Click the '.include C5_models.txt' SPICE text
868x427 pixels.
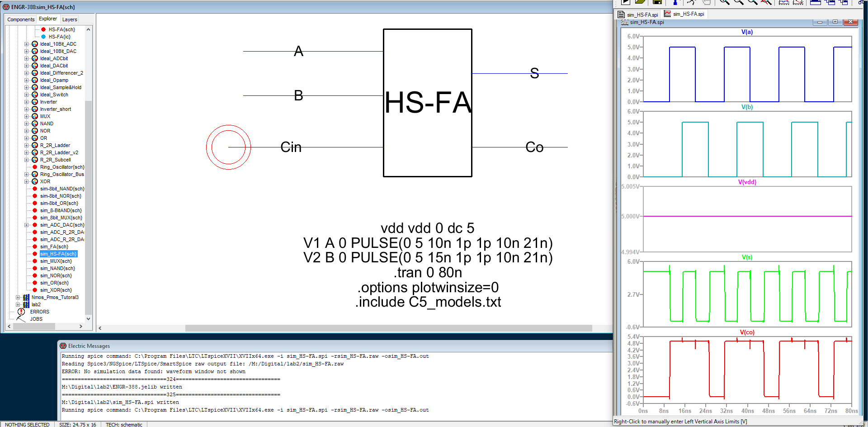428,302
